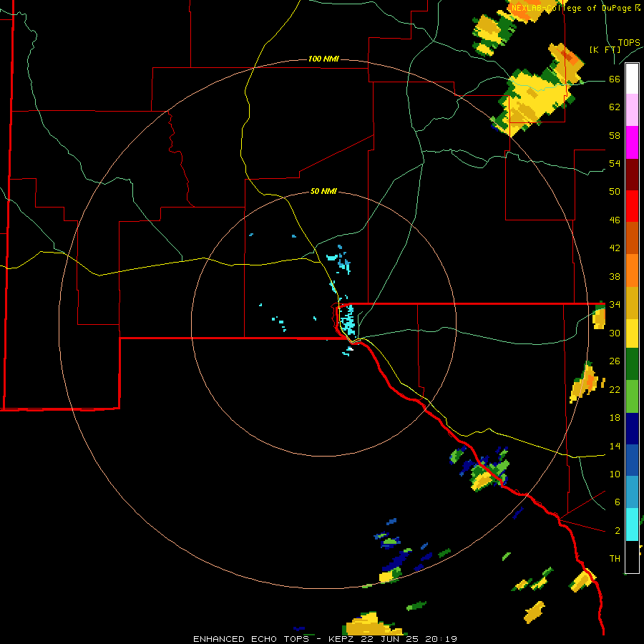
Task: Click the white swatch in the tops legend
Action: tap(632, 79)
